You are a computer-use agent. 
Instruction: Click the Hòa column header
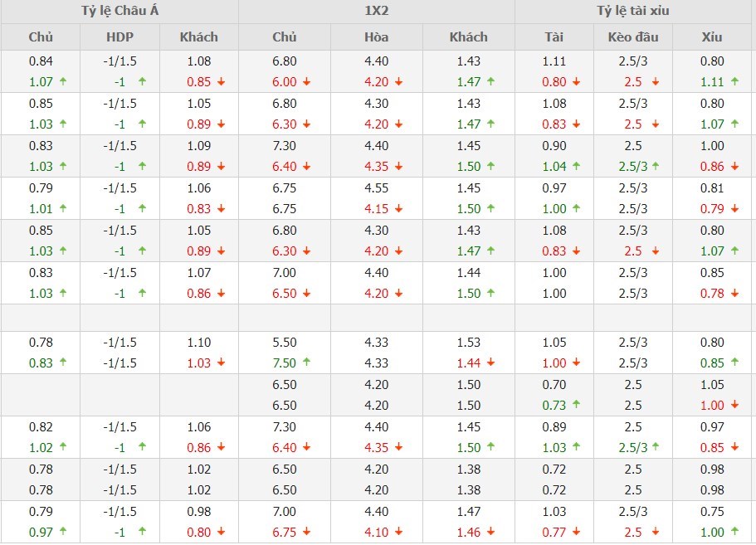(x=377, y=36)
